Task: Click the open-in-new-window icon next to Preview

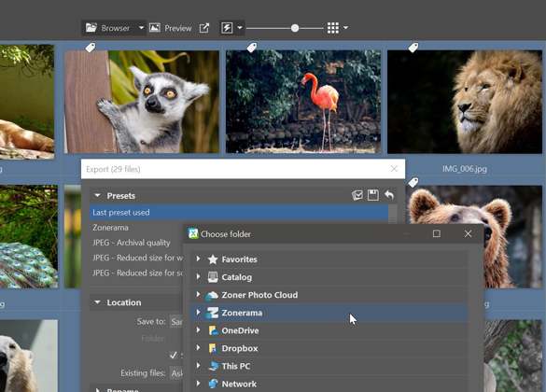Action: point(204,28)
